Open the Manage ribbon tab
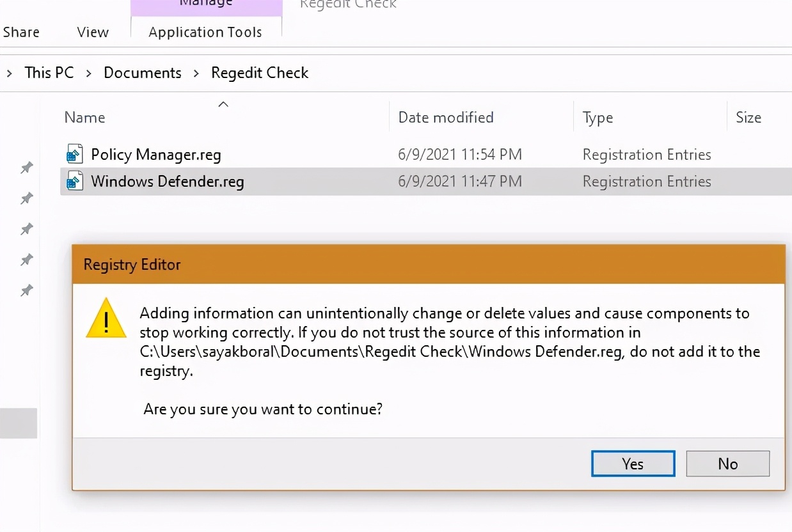The image size is (792, 532). (205, 5)
